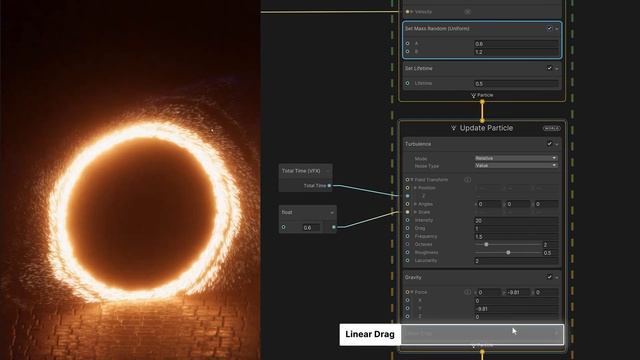Click the World space button on Update Particle
The image size is (640, 360).
pyautogui.click(x=551, y=128)
